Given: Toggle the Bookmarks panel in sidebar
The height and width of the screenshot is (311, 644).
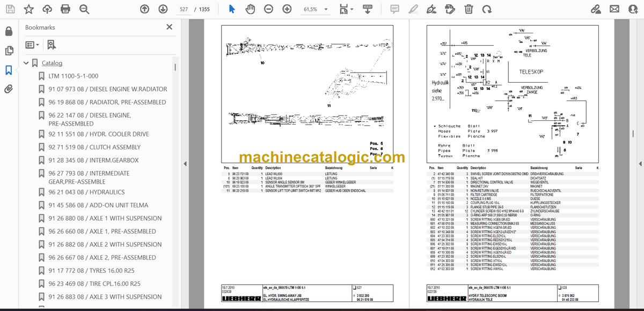Looking at the screenshot, I should (x=9, y=70).
